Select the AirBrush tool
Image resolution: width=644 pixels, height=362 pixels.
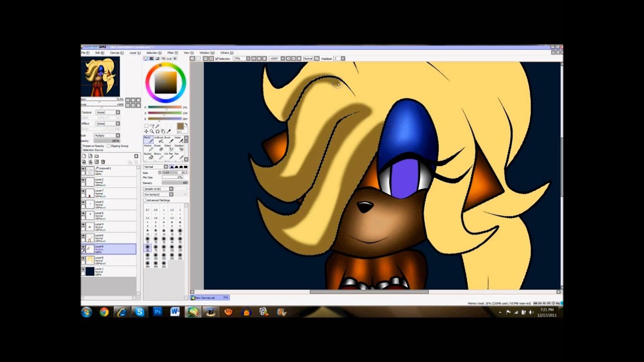(158, 140)
